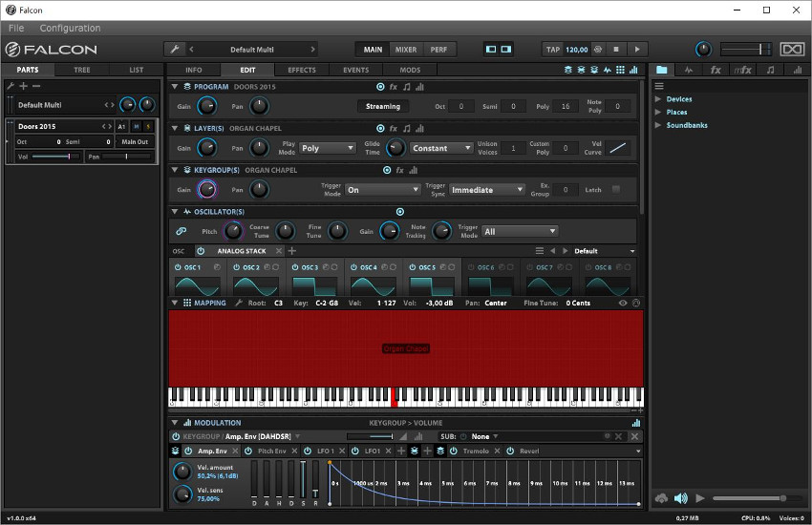Toggle mapping eye visibility icon

(623, 304)
